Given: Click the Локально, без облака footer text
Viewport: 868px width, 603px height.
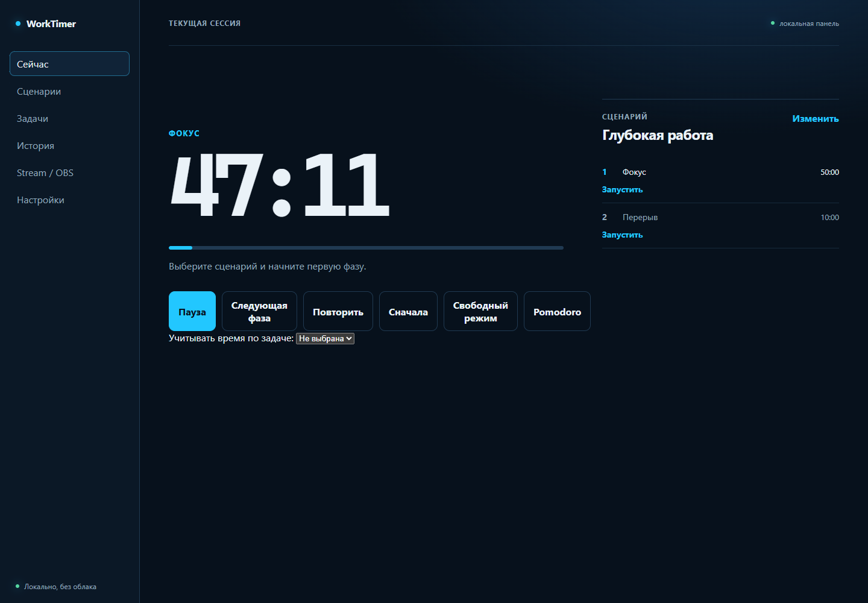Looking at the screenshot, I should 60,587.
